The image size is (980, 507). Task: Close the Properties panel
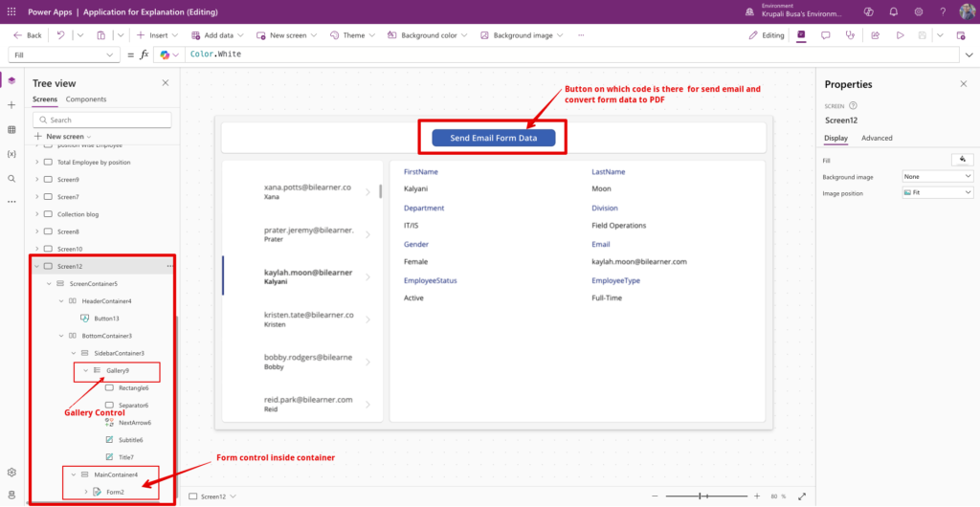pos(963,83)
